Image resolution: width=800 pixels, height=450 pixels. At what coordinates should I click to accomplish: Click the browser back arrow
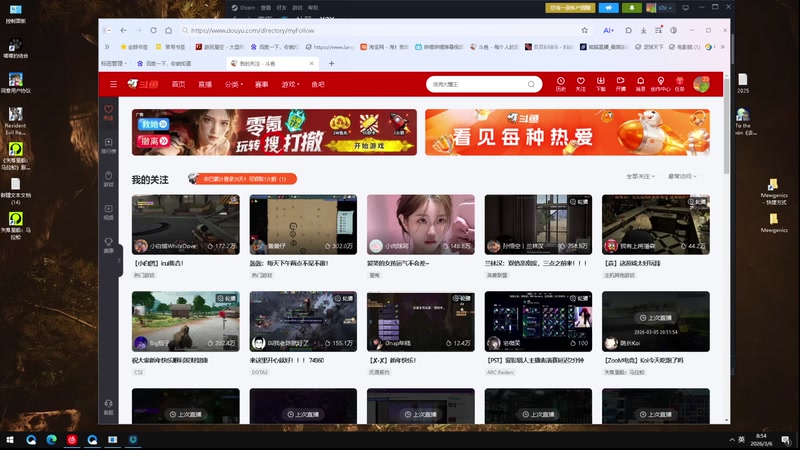pos(123,31)
